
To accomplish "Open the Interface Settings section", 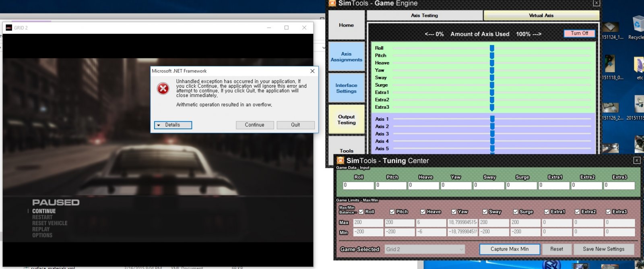I will pos(346,88).
